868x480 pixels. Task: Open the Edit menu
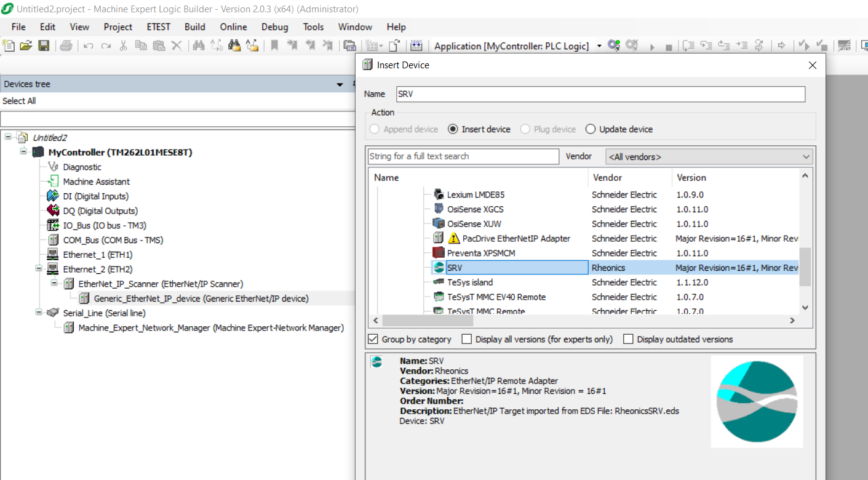(47, 27)
